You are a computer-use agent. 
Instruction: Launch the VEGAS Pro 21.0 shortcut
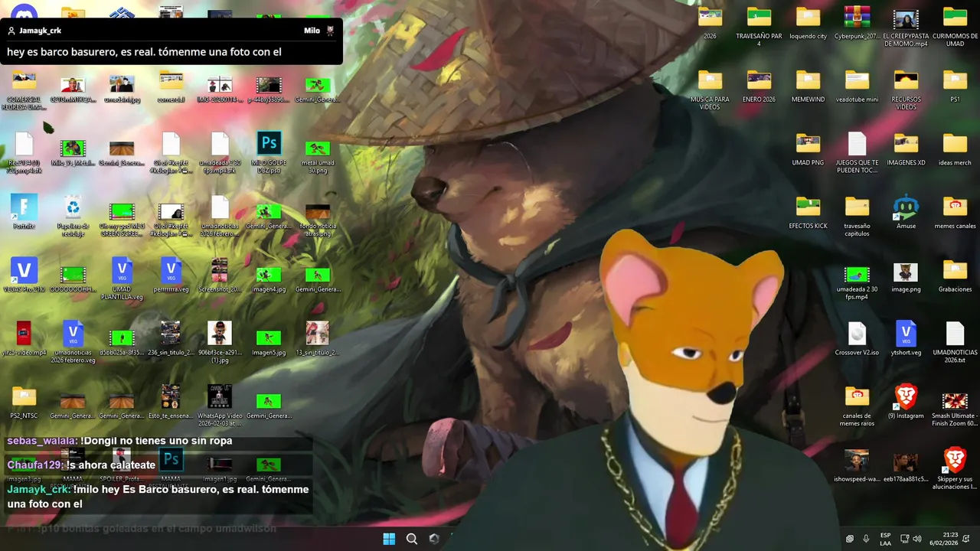[x=24, y=275]
